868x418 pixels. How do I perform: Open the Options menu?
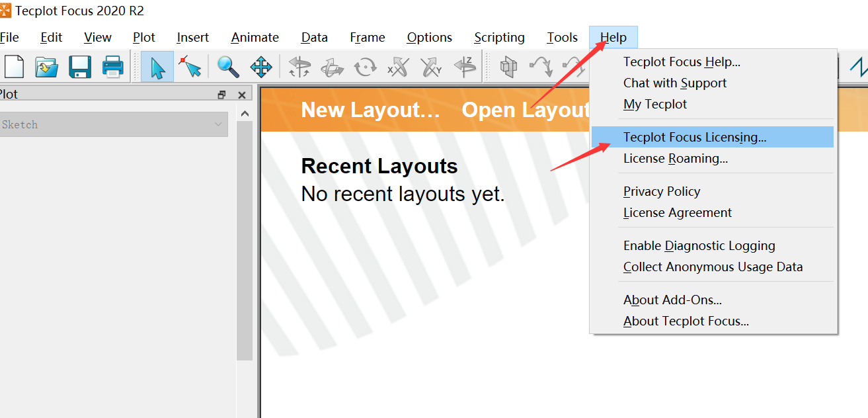[x=430, y=38]
